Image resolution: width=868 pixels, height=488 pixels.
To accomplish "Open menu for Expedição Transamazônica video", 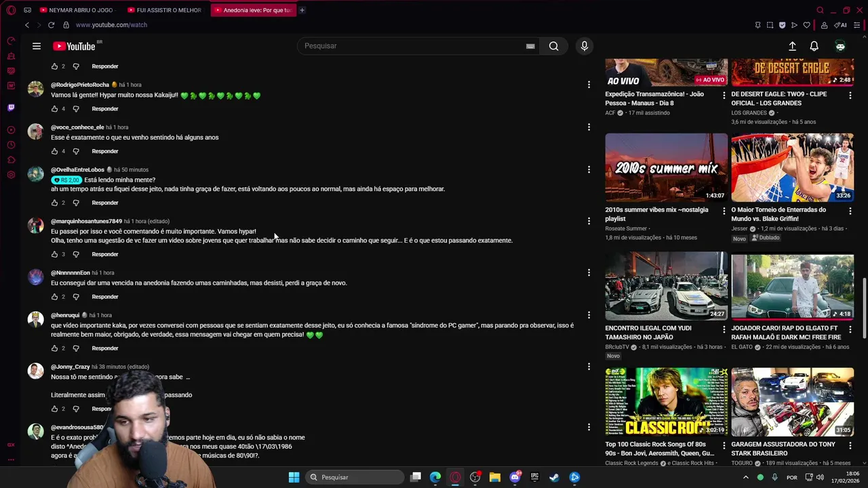I will coord(724,96).
